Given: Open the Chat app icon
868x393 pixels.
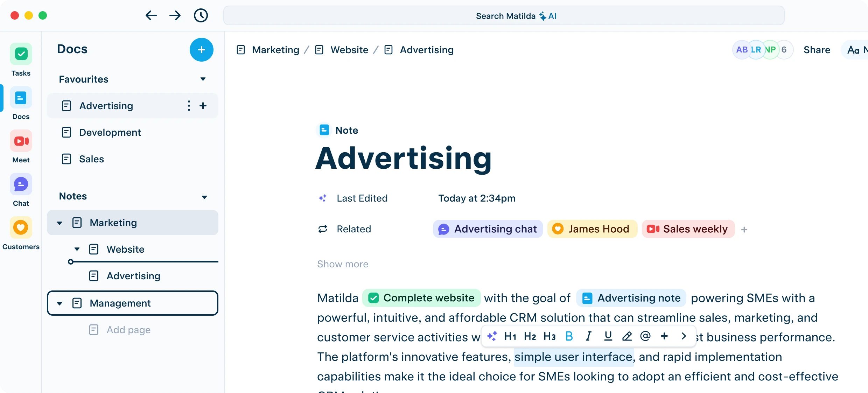Looking at the screenshot, I should pos(21,184).
